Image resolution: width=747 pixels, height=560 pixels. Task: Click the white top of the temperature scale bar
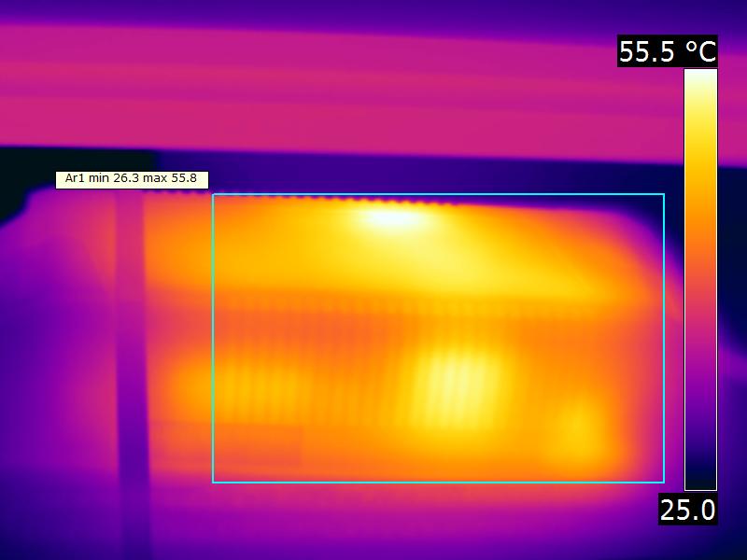[700, 79]
